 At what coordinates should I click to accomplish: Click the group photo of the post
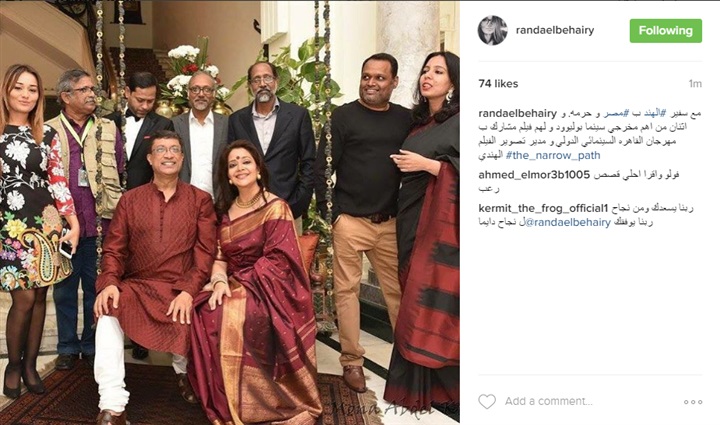230,212
